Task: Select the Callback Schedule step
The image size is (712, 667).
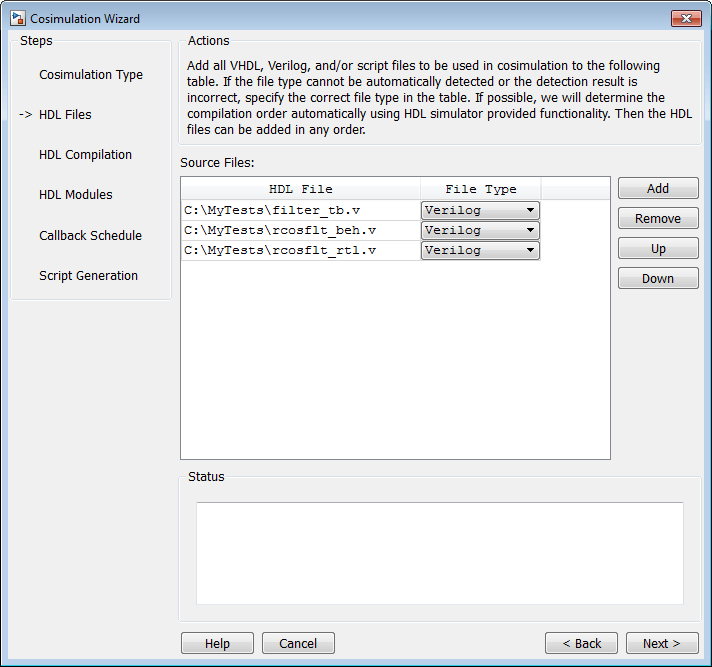Action: (90, 235)
